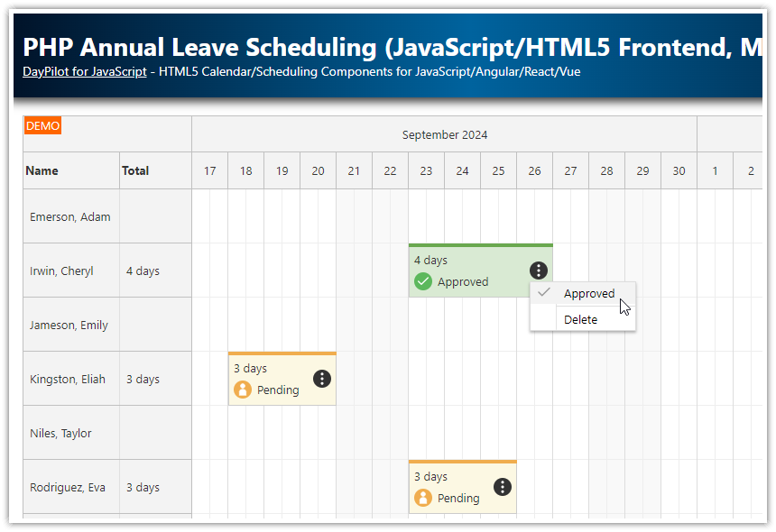Open the action menu on Irwin's approved leave
Viewport: 776px width, 532px height.
click(538, 271)
